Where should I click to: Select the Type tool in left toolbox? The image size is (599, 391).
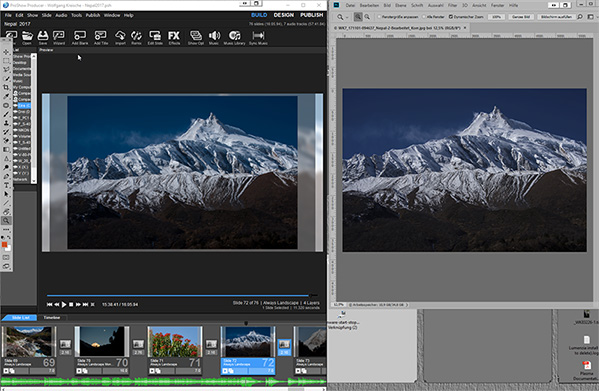tap(6, 185)
